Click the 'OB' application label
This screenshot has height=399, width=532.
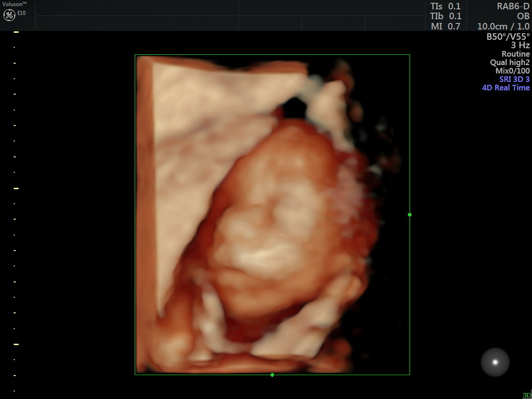coord(523,16)
